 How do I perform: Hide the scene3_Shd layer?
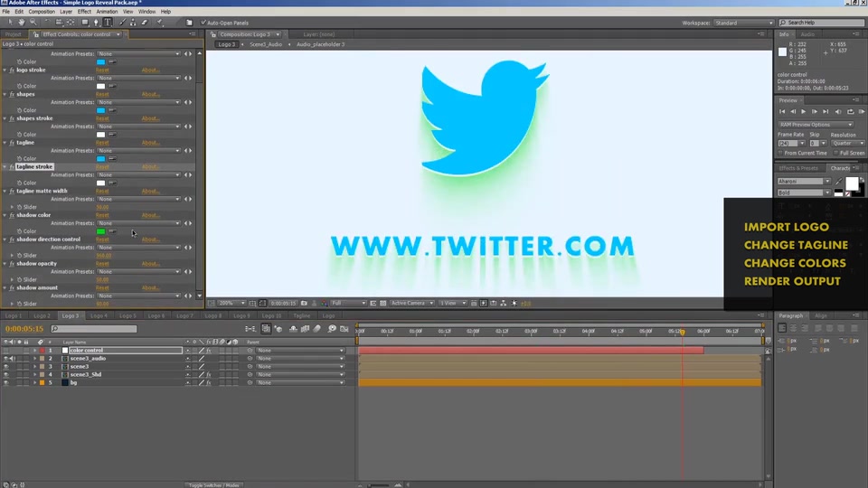[x=6, y=374]
